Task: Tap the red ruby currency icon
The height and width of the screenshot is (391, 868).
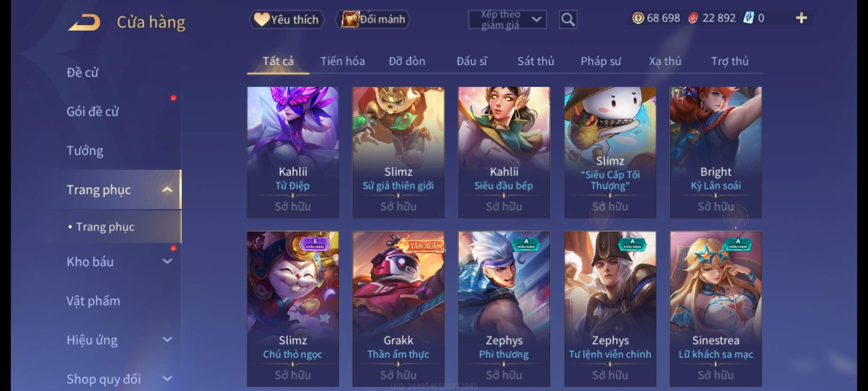Action: [x=693, y=18]
